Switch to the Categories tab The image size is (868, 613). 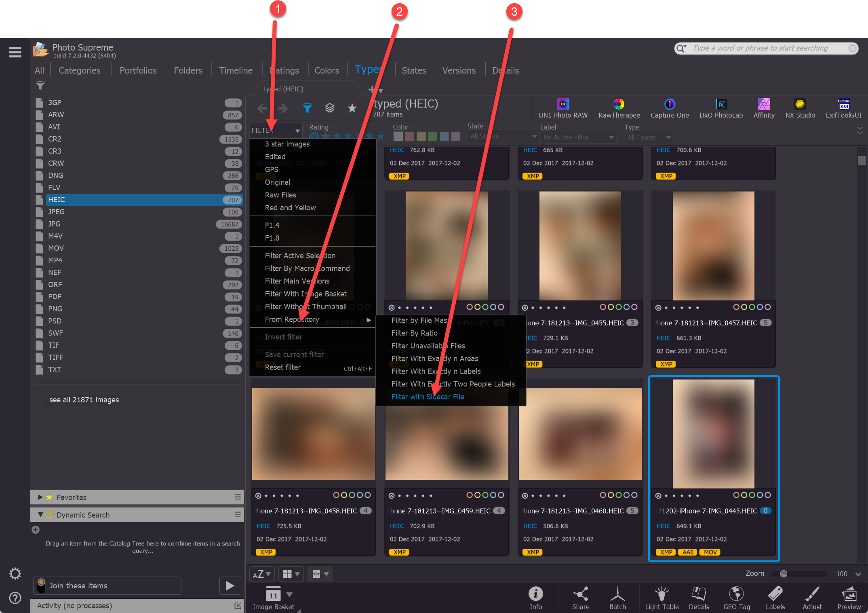point(80,70)
